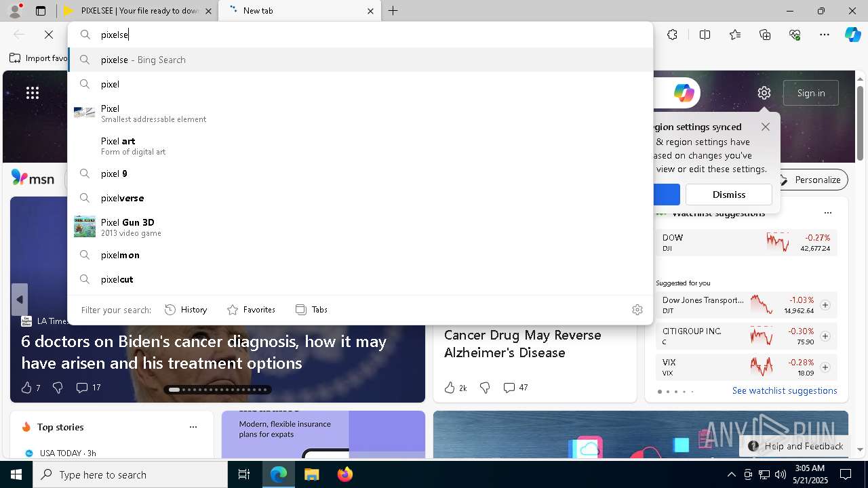Open Split screen icon
Image resolution: width=868 pixels, height=488 pixels.
point(705,35)
